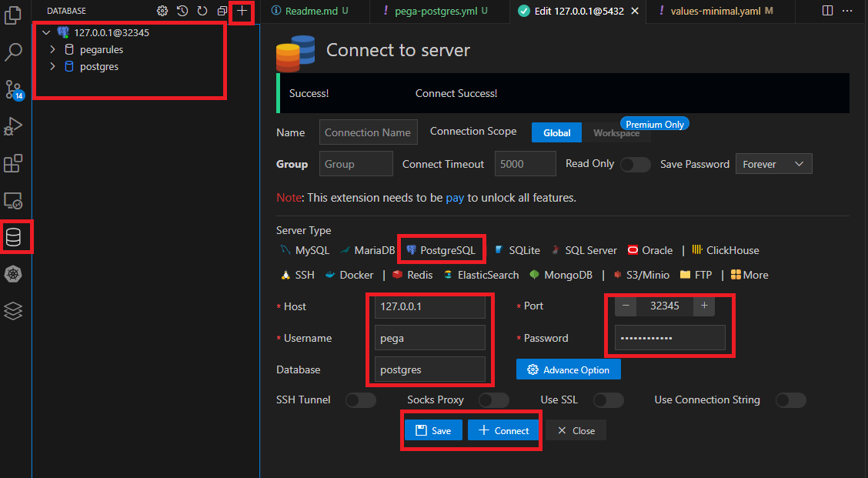Click the Close button in form

576,430
